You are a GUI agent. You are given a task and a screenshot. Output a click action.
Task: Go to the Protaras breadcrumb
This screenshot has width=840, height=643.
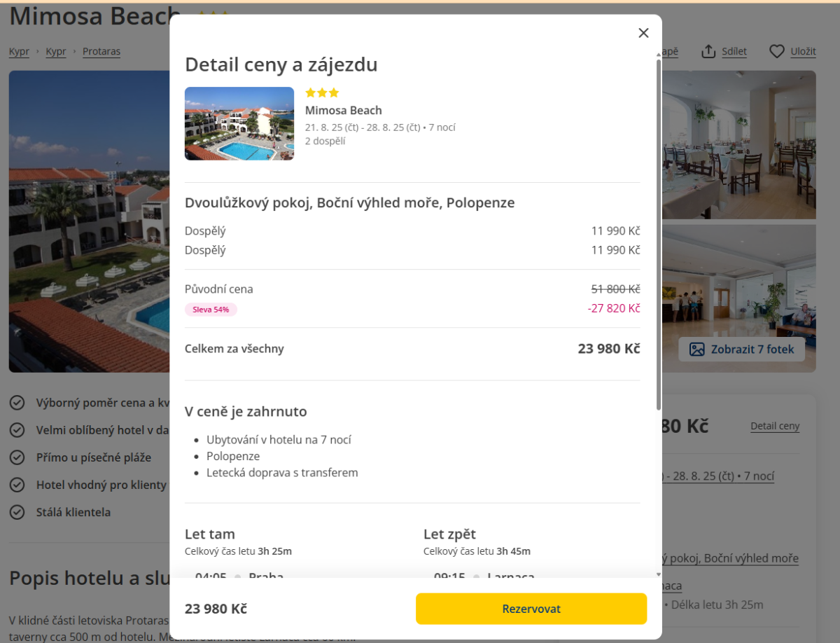[101, 52]
